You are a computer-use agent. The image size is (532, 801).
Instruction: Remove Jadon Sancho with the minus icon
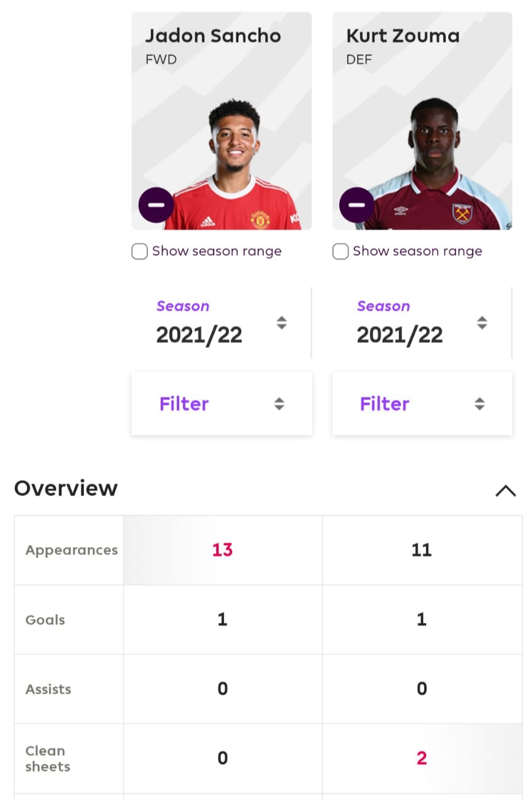click(156, 205)
